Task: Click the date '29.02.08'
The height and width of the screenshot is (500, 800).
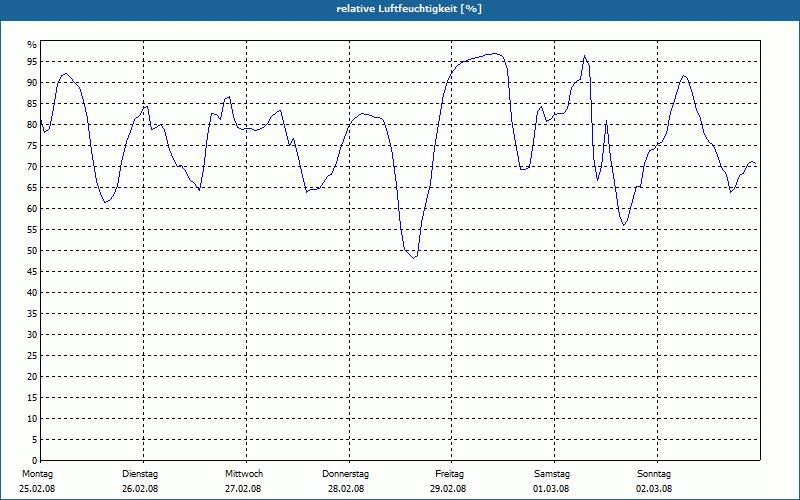Action: [x=448, y=489]
